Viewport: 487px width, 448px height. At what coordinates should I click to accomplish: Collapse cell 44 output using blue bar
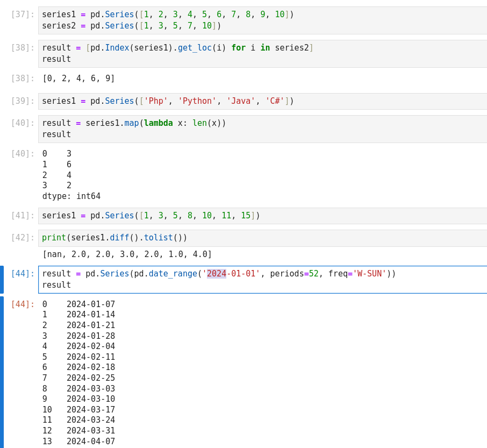point(2,371)
